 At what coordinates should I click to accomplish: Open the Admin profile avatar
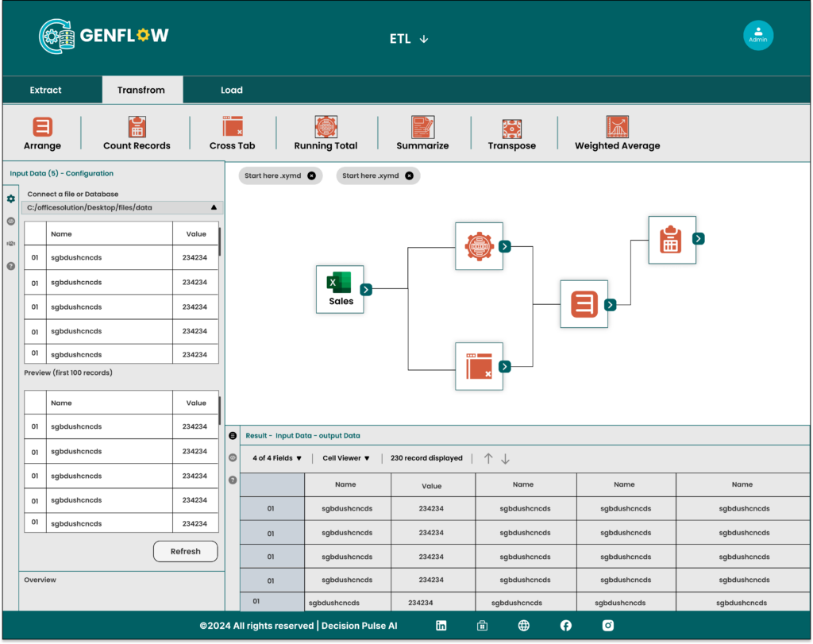pyautogui.click(x=757, y=35)
